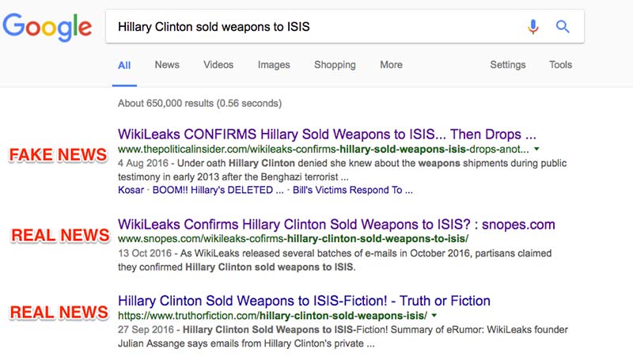
Task: Click the Google logo
Action: tap(47, 28)
